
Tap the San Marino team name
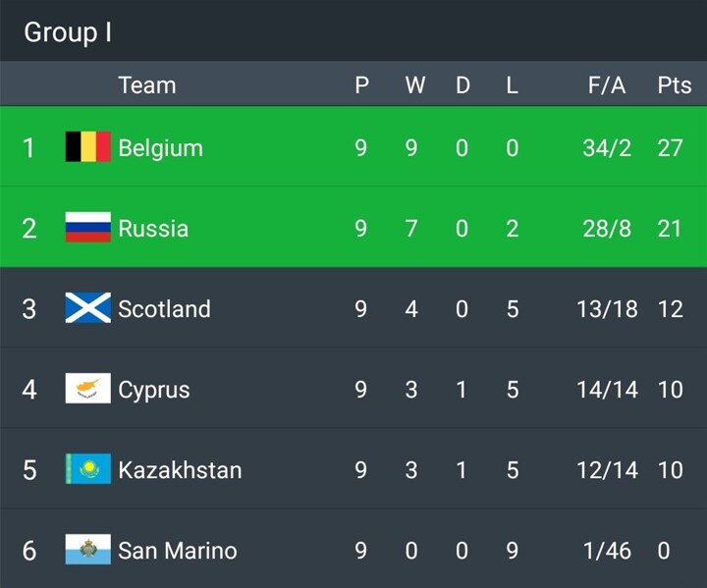[178, 551]
